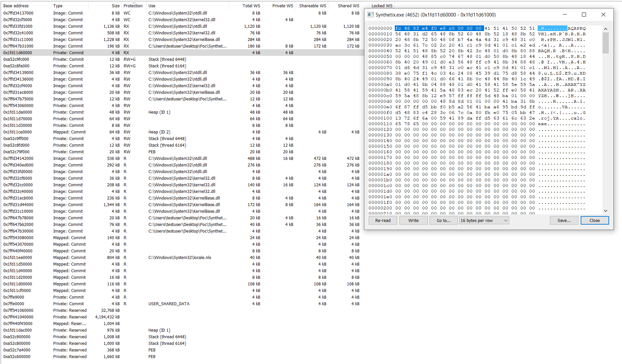Open the bytes per row dropdown
This screenshot has height=364, width=622.
point(484,220)
